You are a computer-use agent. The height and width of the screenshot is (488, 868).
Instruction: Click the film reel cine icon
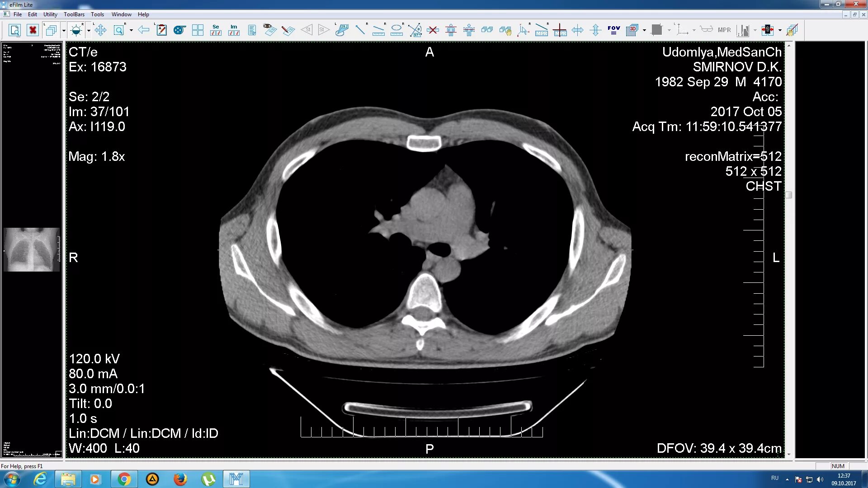click(x=179, y=30)
